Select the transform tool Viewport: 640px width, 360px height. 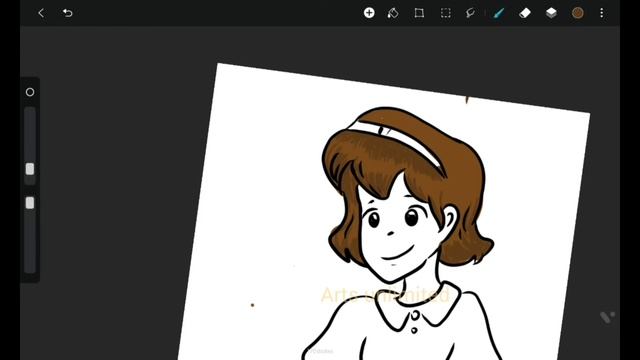[x=419, y=13]
